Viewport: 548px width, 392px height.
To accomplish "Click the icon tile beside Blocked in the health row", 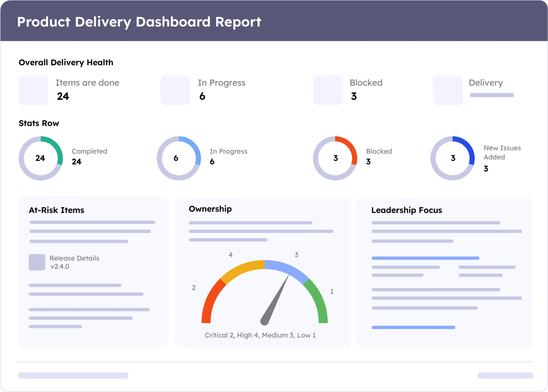I will (328, 90).
